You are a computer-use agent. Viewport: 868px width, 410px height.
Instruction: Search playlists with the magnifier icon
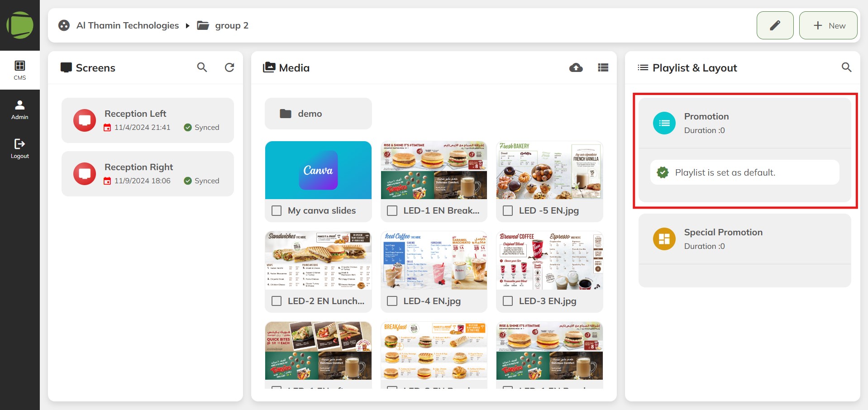tap(846, 67)
